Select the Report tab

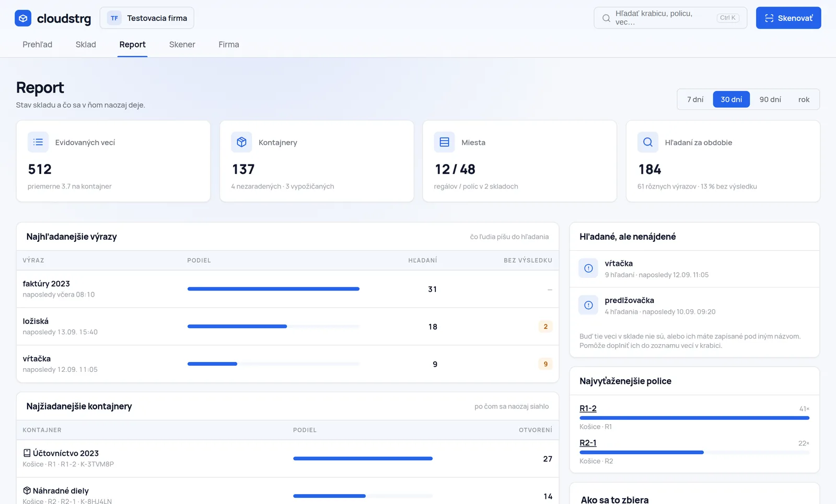pyautogui.click(x=132, y=44)
